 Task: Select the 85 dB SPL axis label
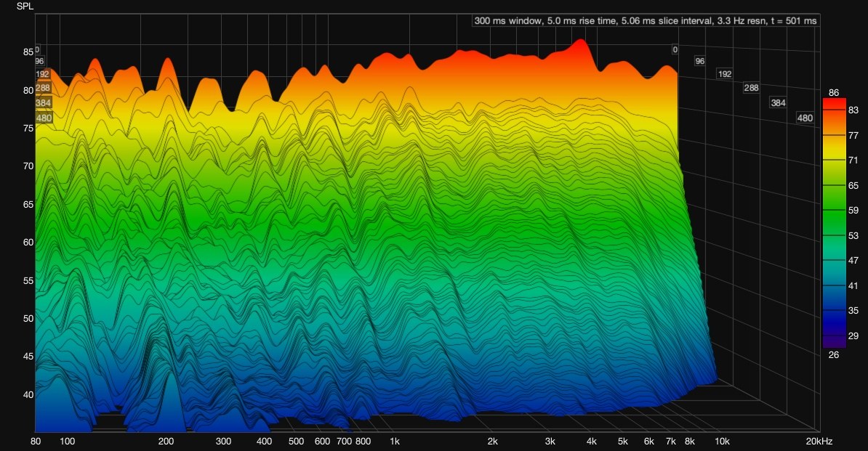pyautogui.click(x=28, y=52)
